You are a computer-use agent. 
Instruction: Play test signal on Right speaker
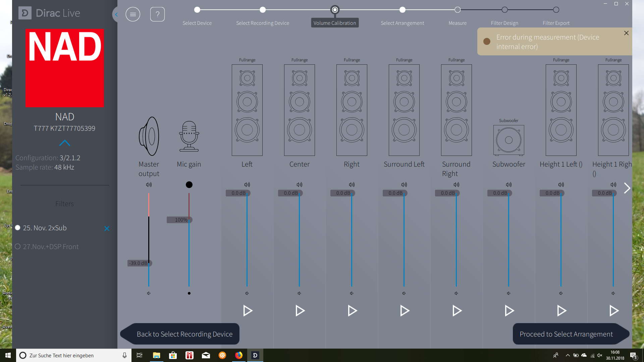(x=352, y=311)
